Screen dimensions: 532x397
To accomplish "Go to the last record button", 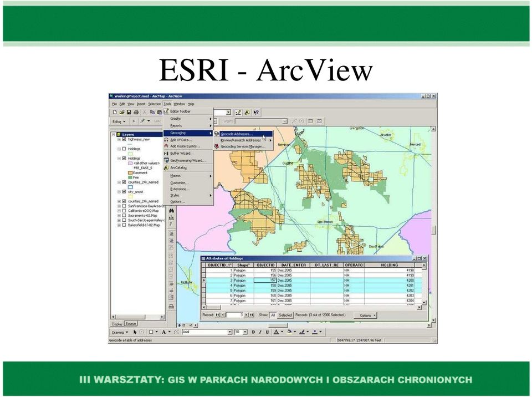I will [x=252, y=315].
